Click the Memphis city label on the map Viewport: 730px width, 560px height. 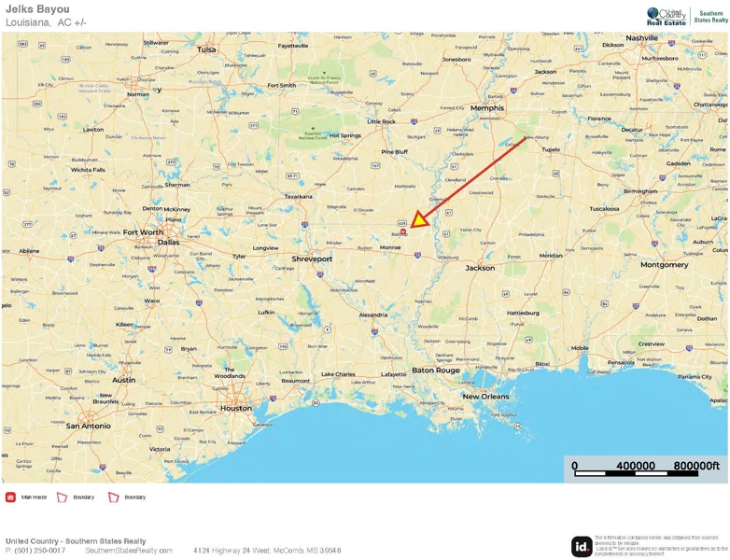[x=487, y=108]
